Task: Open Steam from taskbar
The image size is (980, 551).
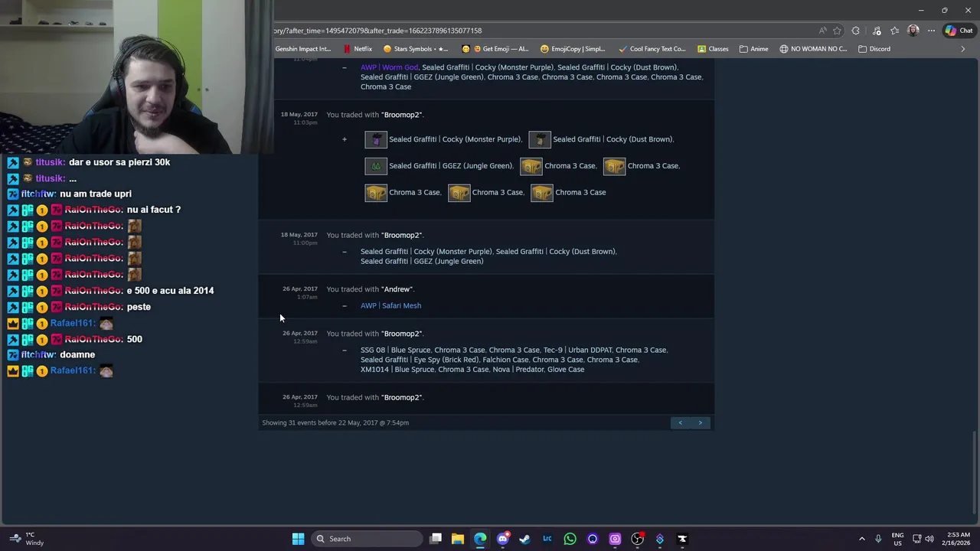Action: pos(524,539)
